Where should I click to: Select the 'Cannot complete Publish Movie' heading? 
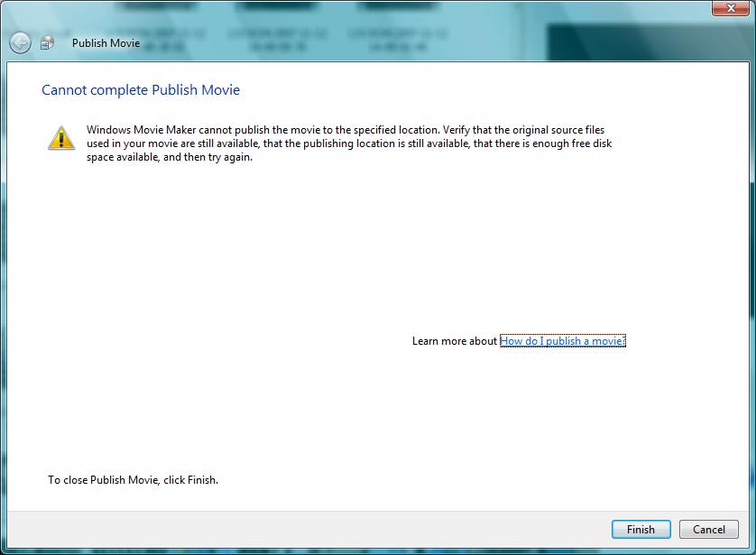click(x=141, y=89)
